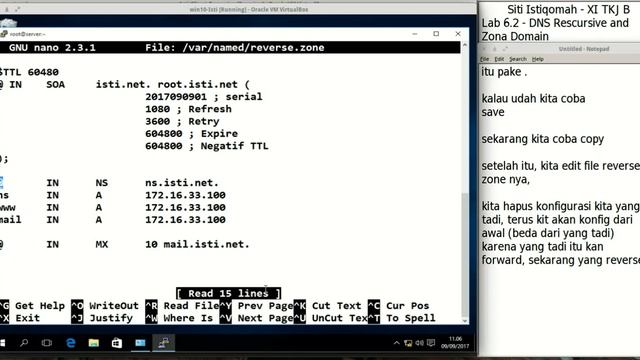The image size is (640, 360).
Task: Click '10 mail.isti.net.' MX value
Action: click(198, 244)
